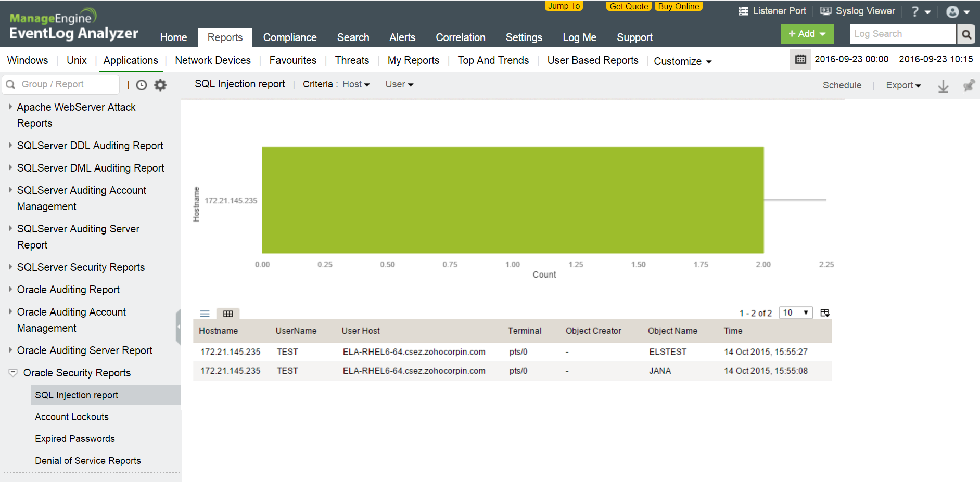Click the green bar in the chart
The height and width of the screenshot is (482, 980).
point(512,200)
